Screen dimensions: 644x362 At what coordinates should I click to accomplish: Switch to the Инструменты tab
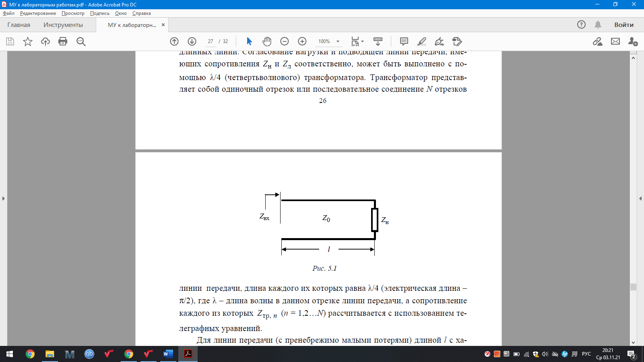(63, 25)
